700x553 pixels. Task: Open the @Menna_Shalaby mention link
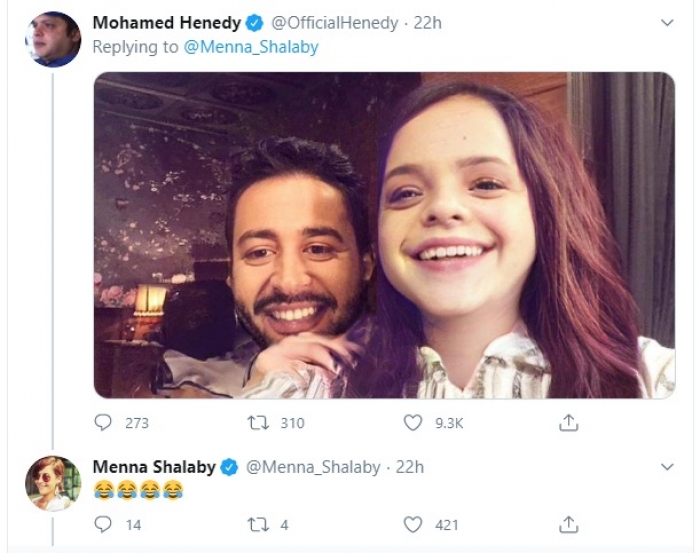pos(251,47)
